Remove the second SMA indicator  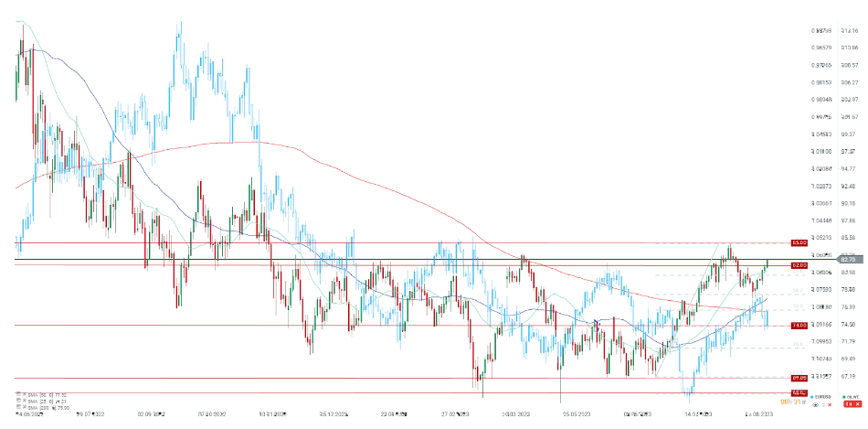tap(25, 400)
